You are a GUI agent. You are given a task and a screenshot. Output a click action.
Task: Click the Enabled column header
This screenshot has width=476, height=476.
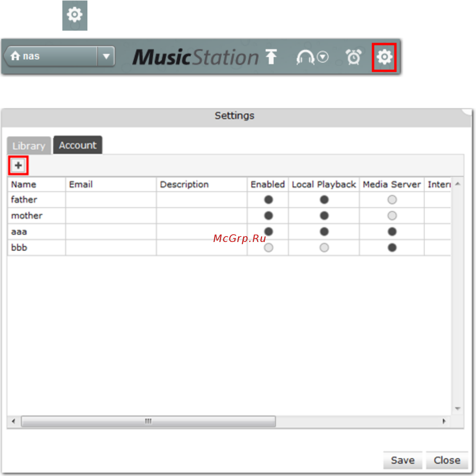(268, 184)
